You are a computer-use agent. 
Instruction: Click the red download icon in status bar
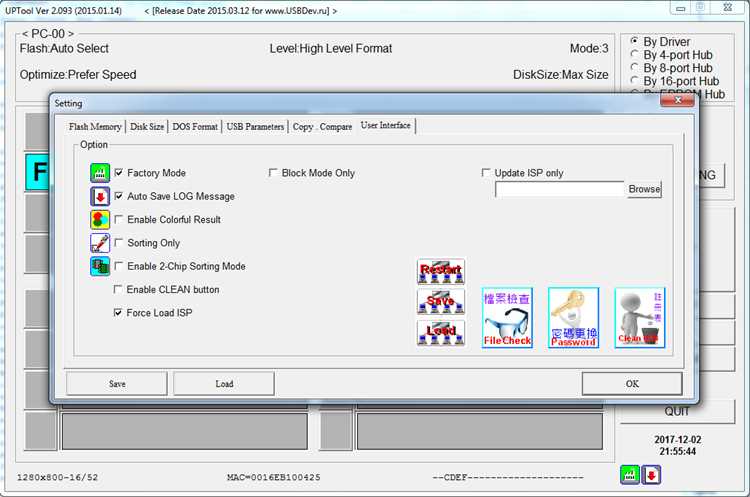(x=651, y=475)
